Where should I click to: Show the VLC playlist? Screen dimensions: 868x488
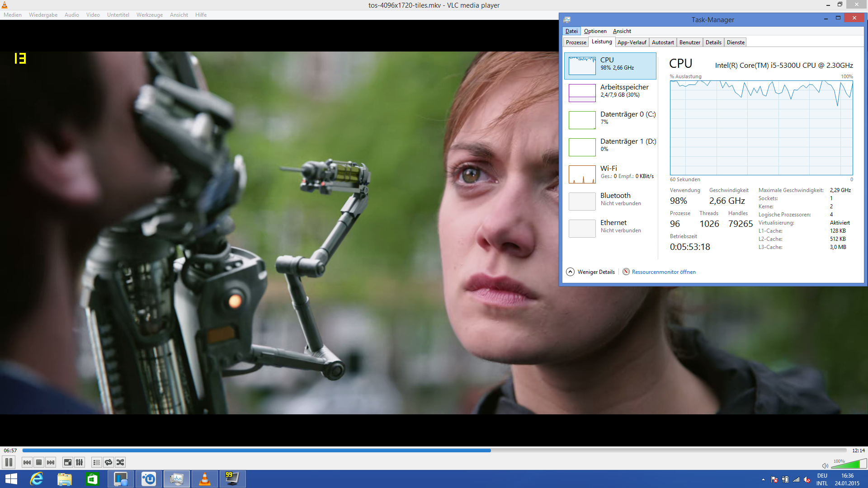coord(96,462)
